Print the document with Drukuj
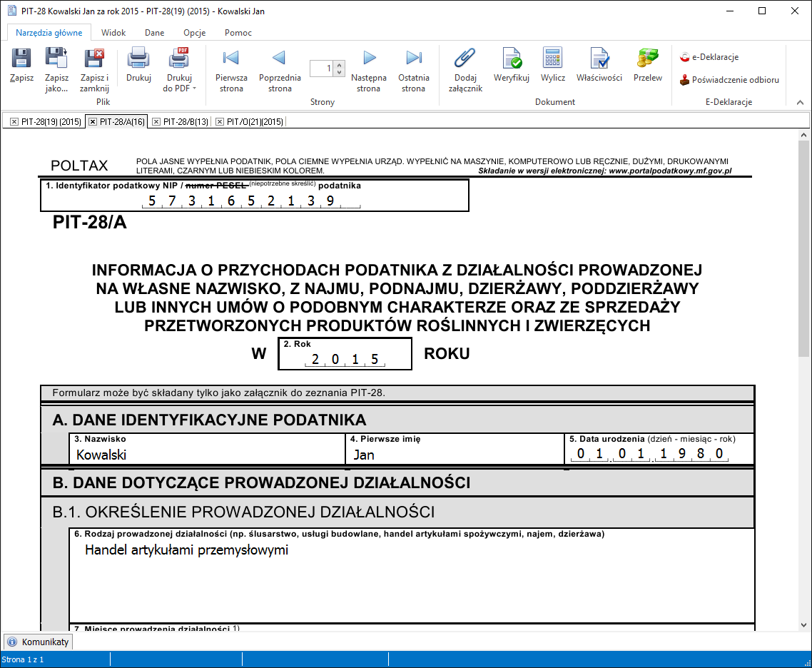The image size is (812, 668). click(x=138, y=65)
